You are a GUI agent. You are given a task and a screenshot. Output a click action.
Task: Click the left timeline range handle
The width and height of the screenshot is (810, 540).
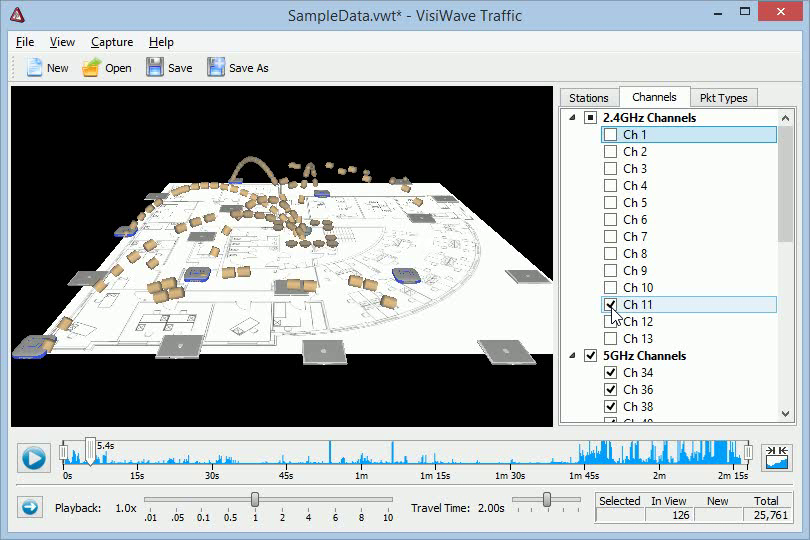point(64,453)
